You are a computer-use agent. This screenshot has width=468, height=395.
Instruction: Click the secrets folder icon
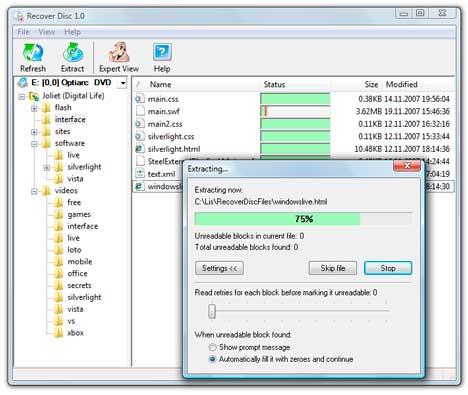(x=59, y=285)
